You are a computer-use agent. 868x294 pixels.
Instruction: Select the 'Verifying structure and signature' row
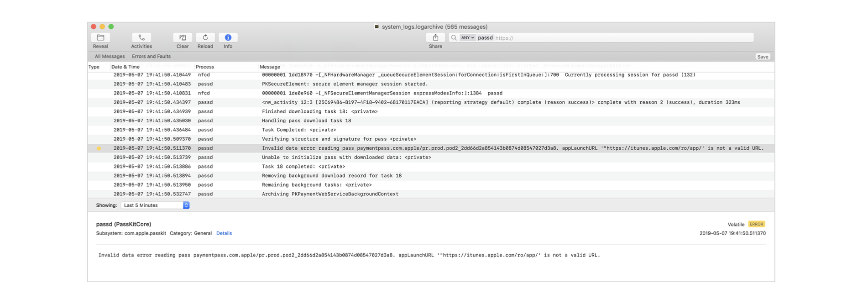coord(431,139)
